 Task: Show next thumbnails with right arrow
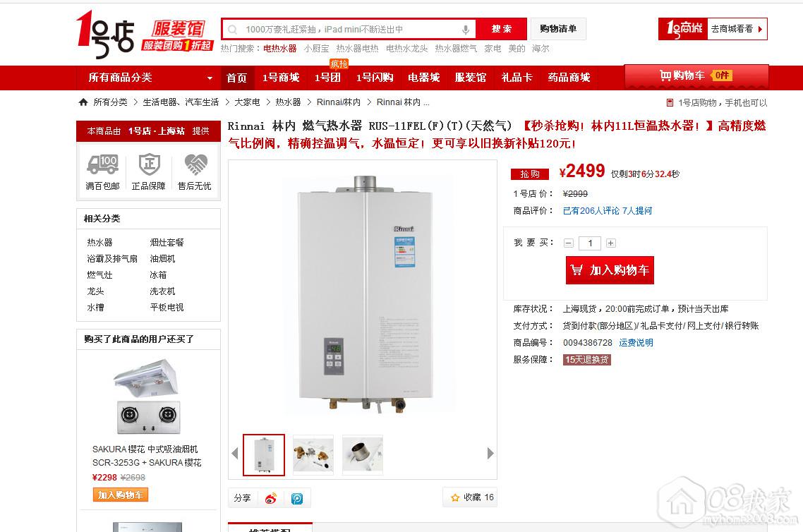click(490, 453)
